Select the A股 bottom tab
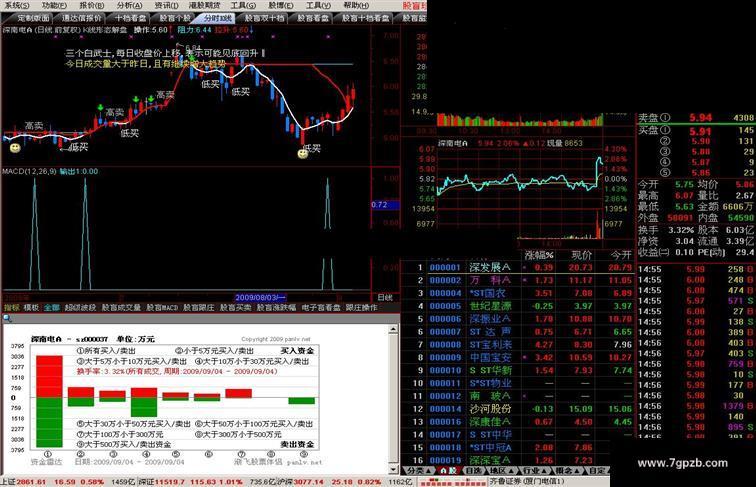 (x=448, y=470)
